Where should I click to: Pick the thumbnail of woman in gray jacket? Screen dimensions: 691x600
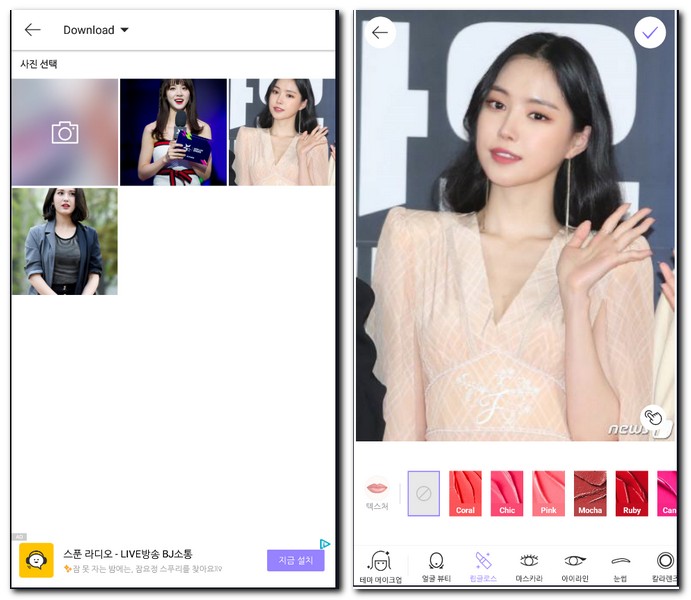[x=65, y=241]
